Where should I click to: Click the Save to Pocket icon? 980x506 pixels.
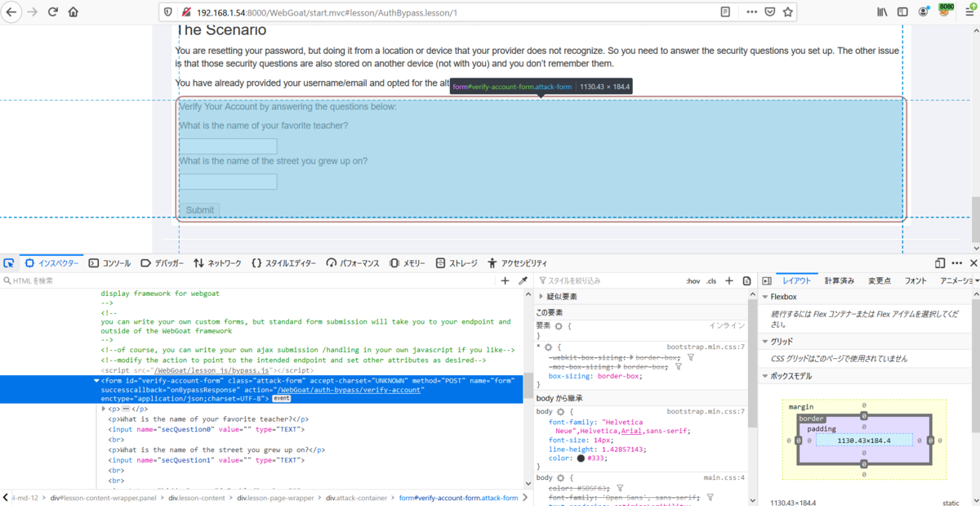tap(769, 12)
